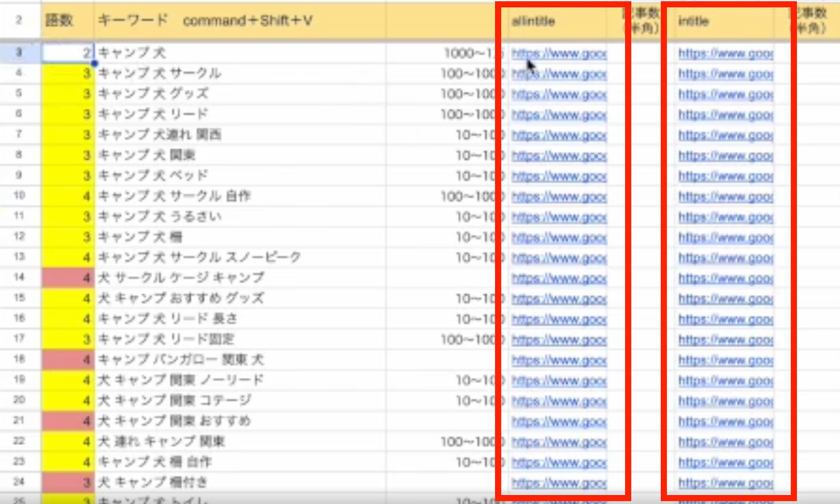Click allintitle link in row 10

coord(559,197)
